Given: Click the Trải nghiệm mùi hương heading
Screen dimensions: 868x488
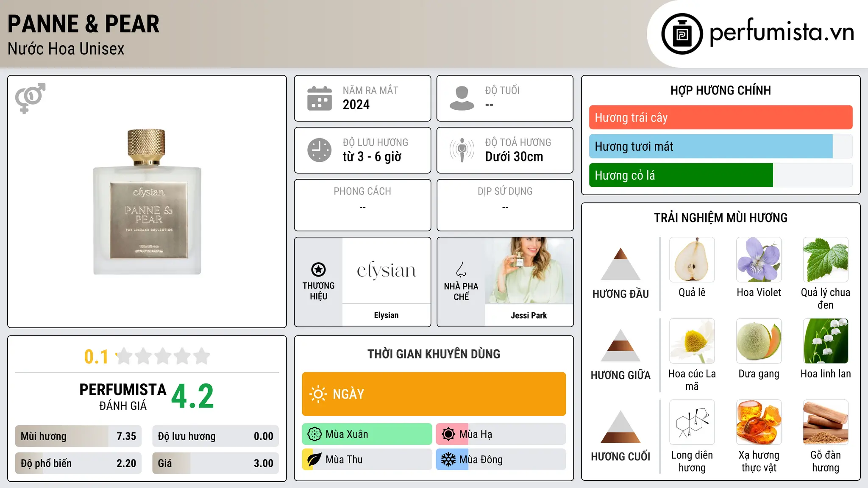Looking at the screenshot, I should [x=721, y=218].
